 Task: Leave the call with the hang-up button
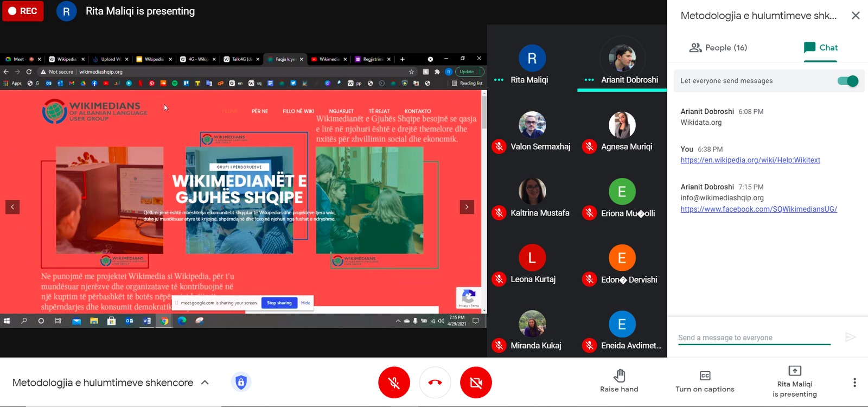click(x=435, y=383)
